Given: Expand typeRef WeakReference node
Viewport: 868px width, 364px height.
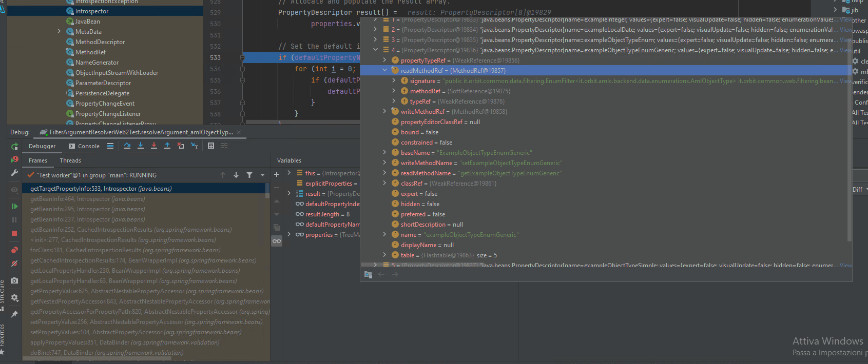Looking at the screenshot, I should coord(394,101).
